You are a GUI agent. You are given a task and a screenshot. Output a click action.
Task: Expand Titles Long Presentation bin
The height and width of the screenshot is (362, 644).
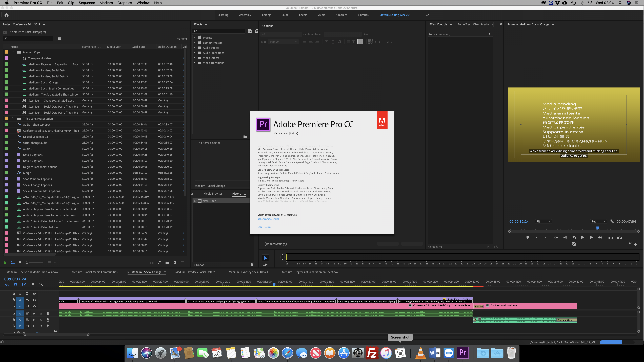[x=13, y=118]
